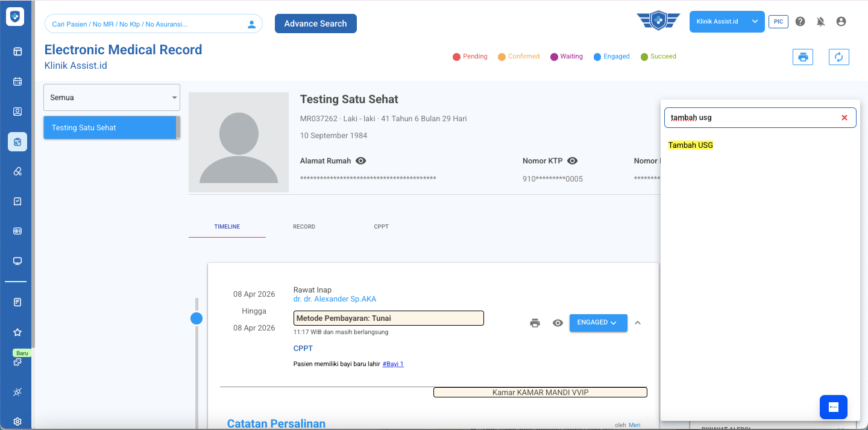
Task: Clear the 'tambah usg' search text
Action: tap(844, 118)
